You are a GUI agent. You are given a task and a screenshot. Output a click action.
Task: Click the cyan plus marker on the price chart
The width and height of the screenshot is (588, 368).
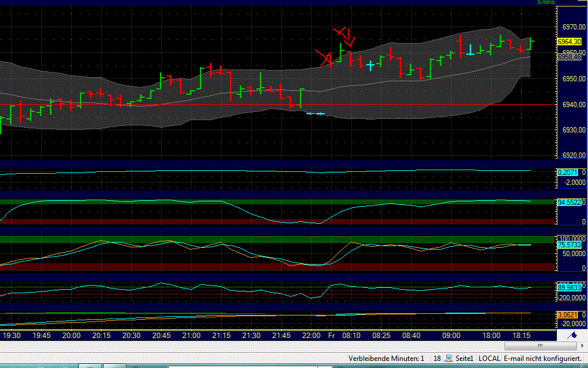370,65
